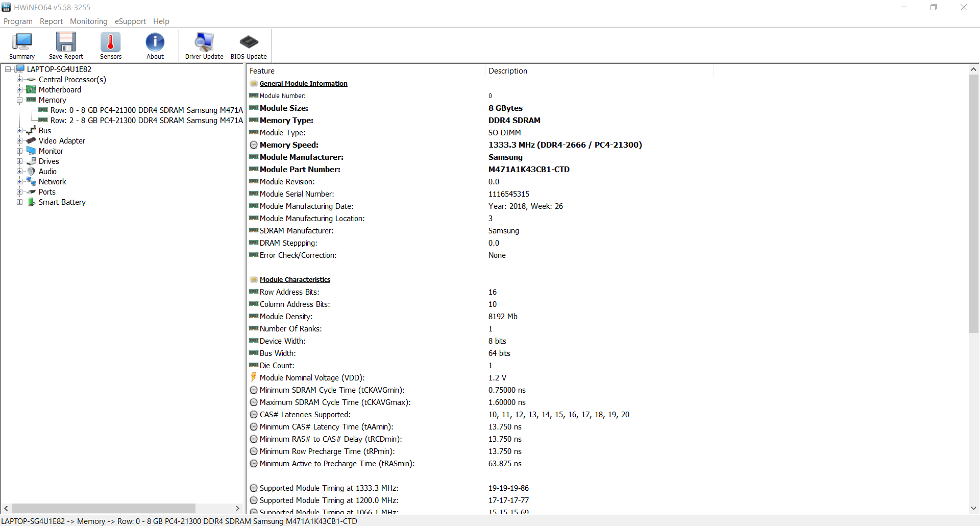
Task: Click the Drives icon in the tree
Action: (x=31, y=161)
